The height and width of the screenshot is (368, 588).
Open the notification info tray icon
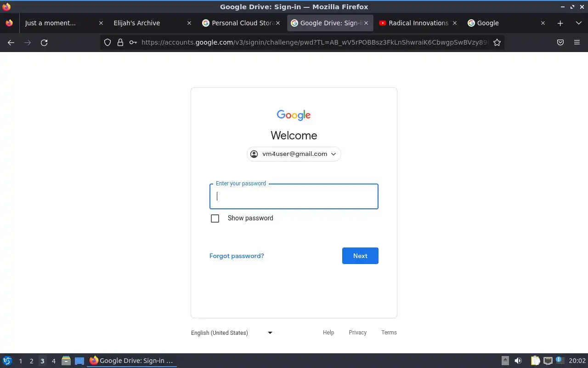click(560, 360)
